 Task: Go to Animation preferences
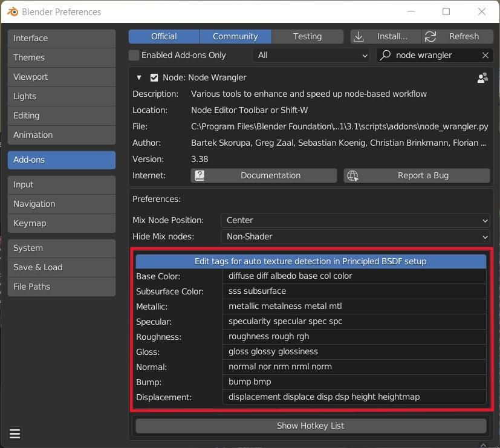pos(62,135)
